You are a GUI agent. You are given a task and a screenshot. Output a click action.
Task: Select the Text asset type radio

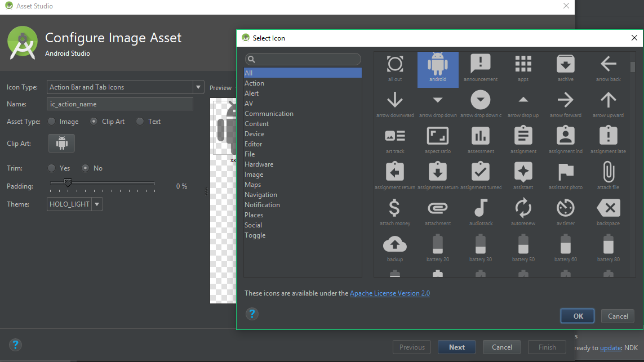[140, 122]
